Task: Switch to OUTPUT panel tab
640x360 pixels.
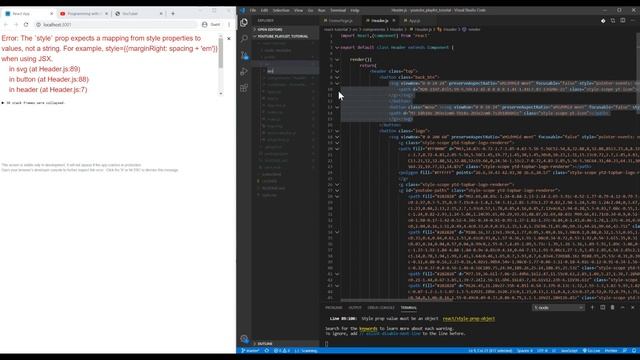Action: pyautogui.click(x=355, y=308)
